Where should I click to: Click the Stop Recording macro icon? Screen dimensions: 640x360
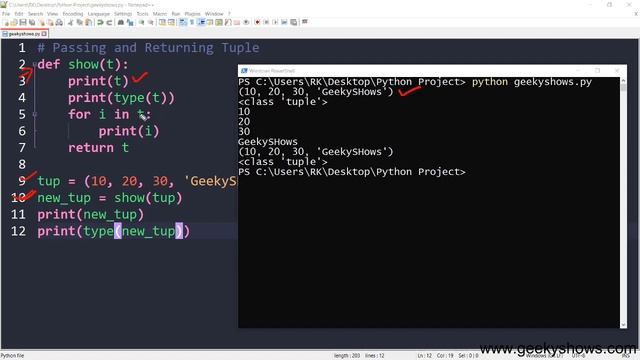pos(266,22)
